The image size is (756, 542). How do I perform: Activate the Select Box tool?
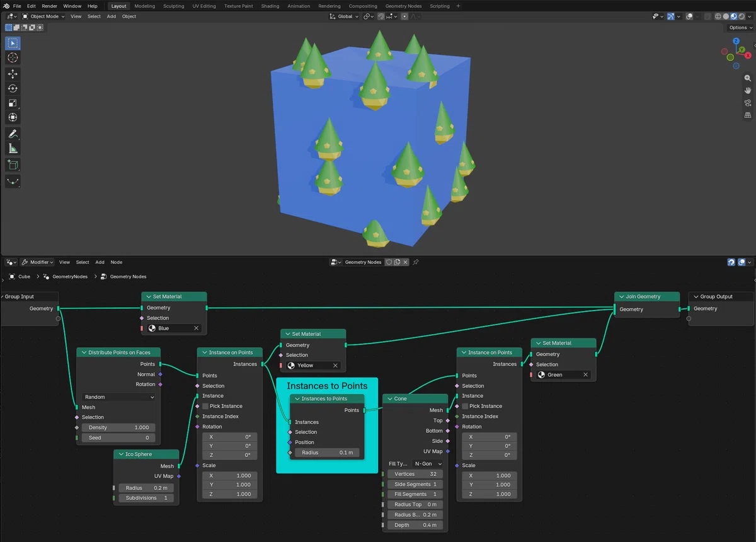[x=13, y=43]
